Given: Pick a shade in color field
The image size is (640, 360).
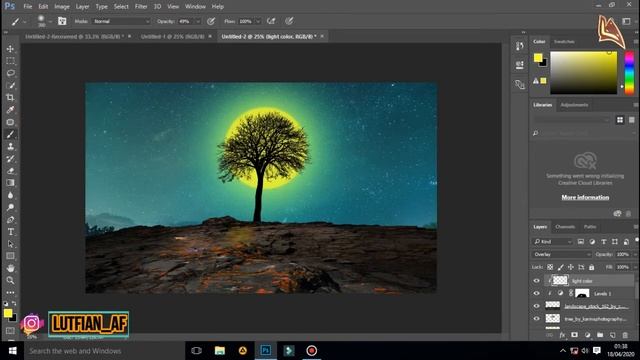Looking at the screenshot, I should (584, 73).
